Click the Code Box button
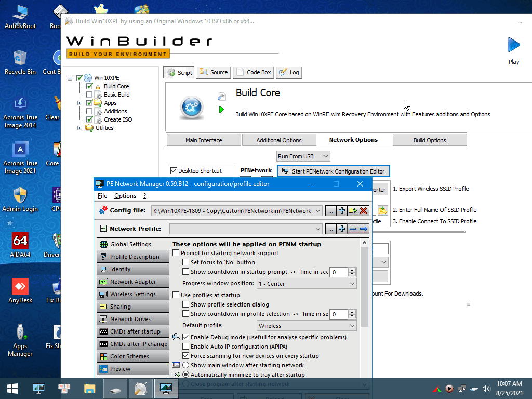 coord(254,72)
